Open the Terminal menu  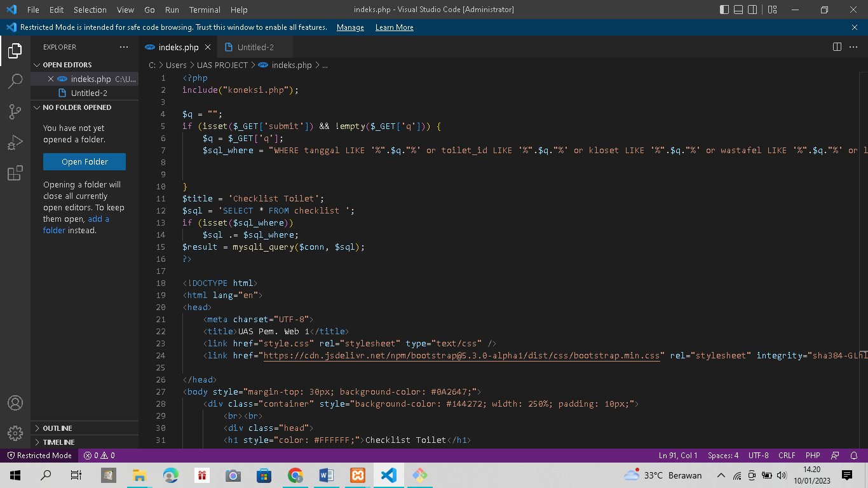coord(204,10)
